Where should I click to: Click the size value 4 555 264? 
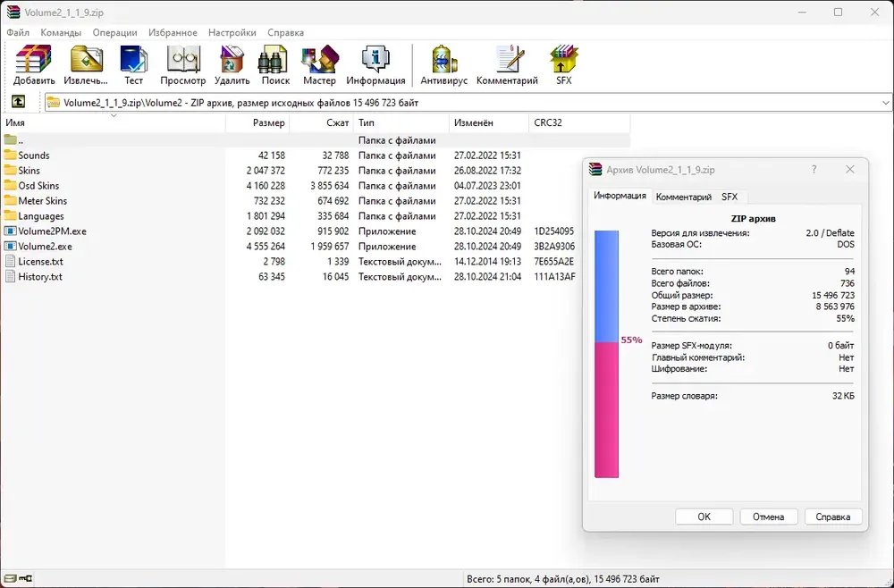pos(266,247)
